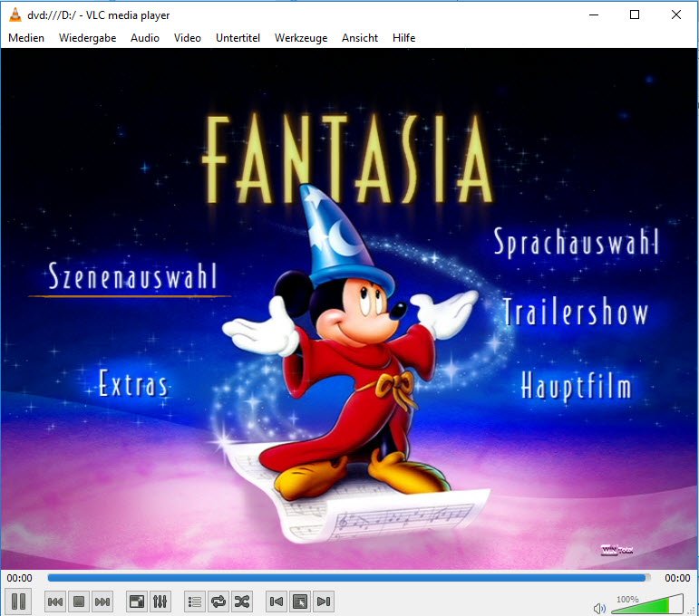This screenshot has width=699, height=616.
Task: Open extended settings equalizer icon
Action: point(160,602)
